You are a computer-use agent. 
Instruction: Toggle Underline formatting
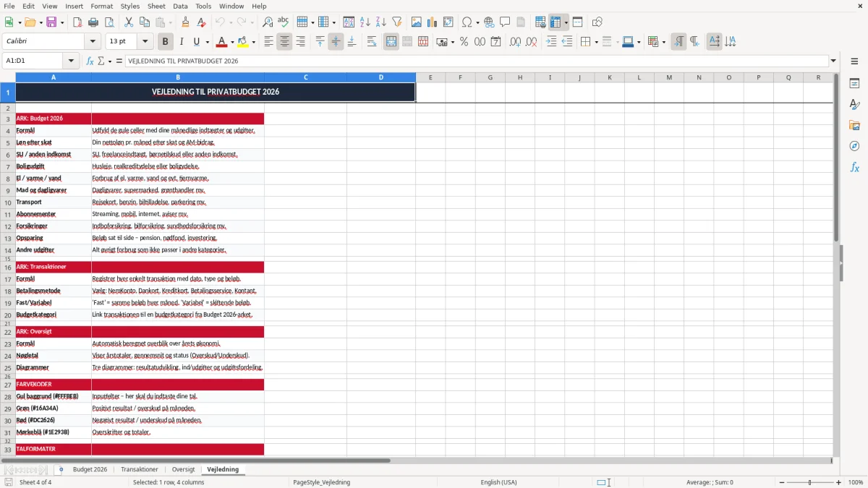[x=197, y=42]
